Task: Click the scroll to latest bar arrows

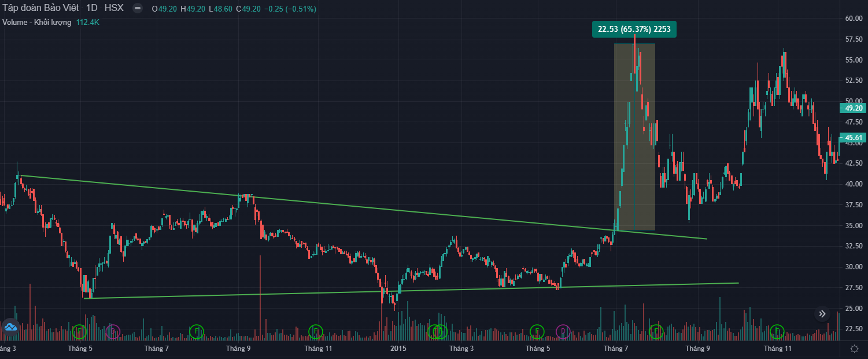Action: click(x=822, y=314)
